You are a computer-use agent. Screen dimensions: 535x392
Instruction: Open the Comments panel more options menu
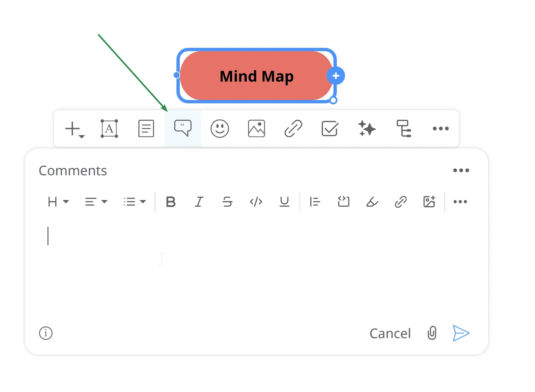pos(461,171)
